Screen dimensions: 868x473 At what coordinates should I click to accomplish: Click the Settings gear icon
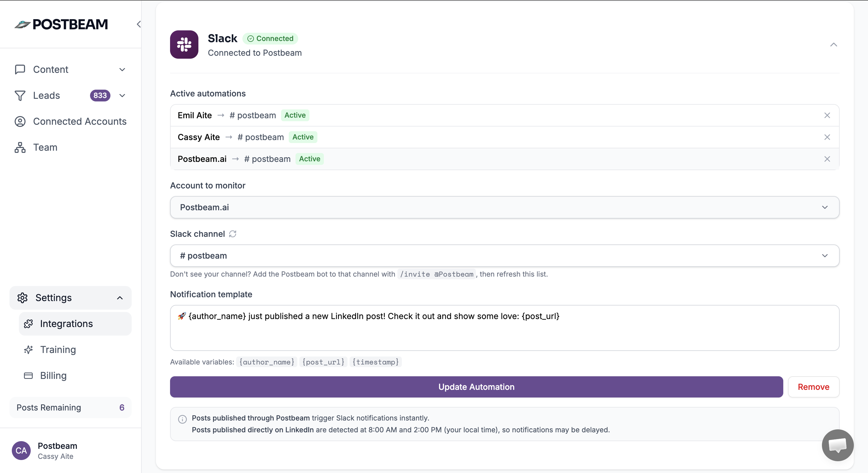tap(22, 298)
